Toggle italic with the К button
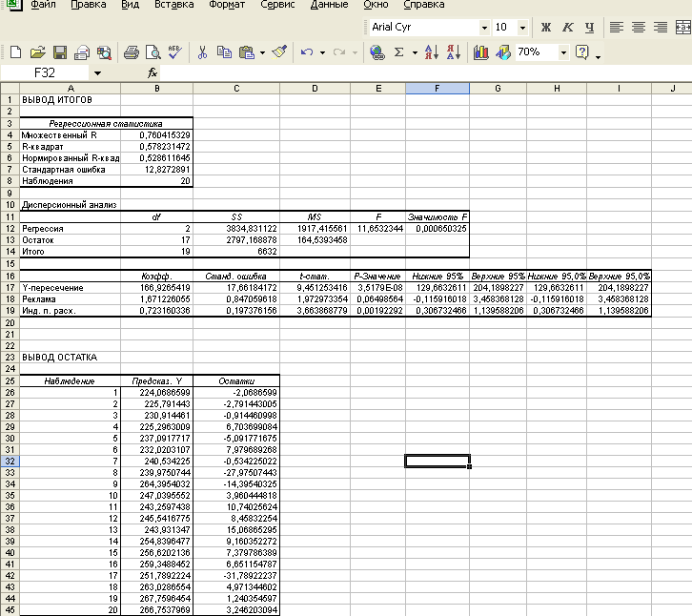This screenshot has height=616, width=692. pos(567,28)
